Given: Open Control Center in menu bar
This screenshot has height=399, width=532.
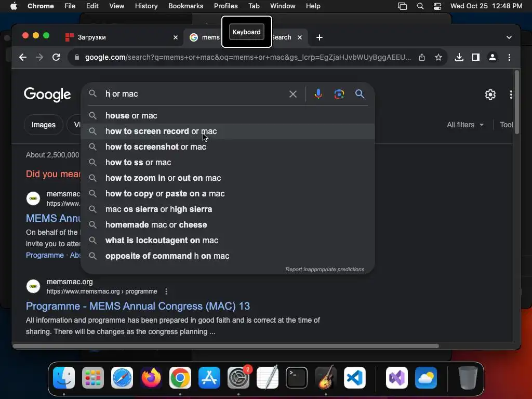Looking at the screenshot, I should point(437,6).
